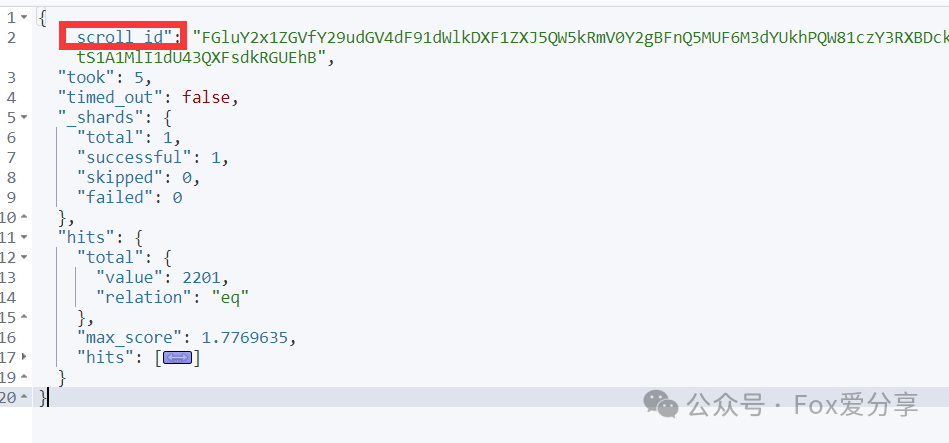Click the highlighted "_scroll_id" key
Image resolution: width=949 pixels, height=443 pixels.
(x=122, y=37)
